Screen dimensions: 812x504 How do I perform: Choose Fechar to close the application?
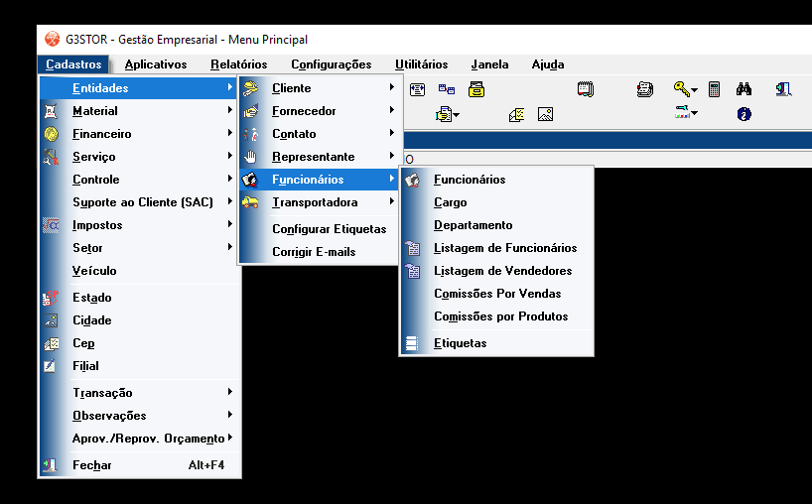(92, 465)
